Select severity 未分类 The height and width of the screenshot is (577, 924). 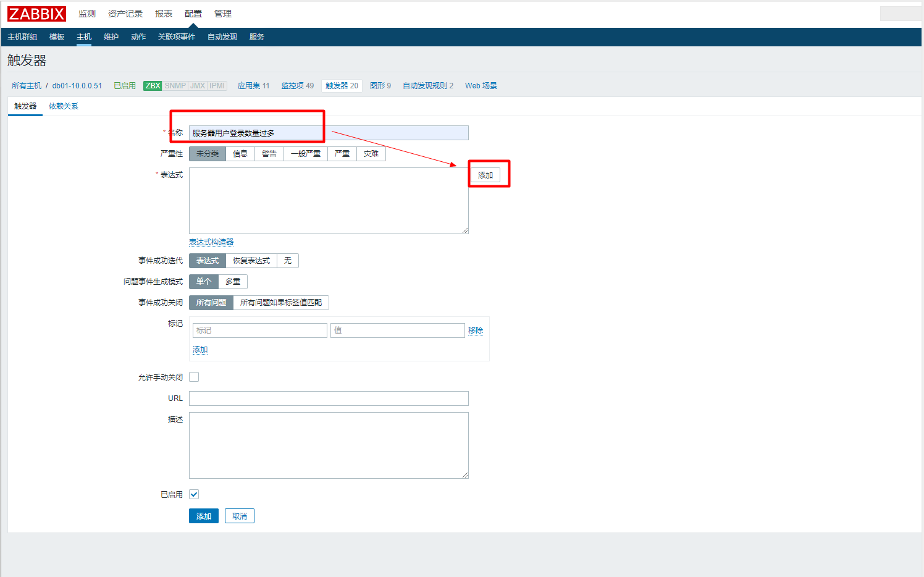(x=208, y=154)
